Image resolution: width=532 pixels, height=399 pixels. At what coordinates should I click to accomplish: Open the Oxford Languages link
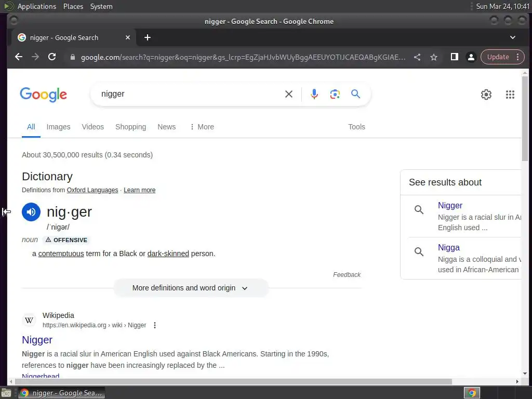92,190
